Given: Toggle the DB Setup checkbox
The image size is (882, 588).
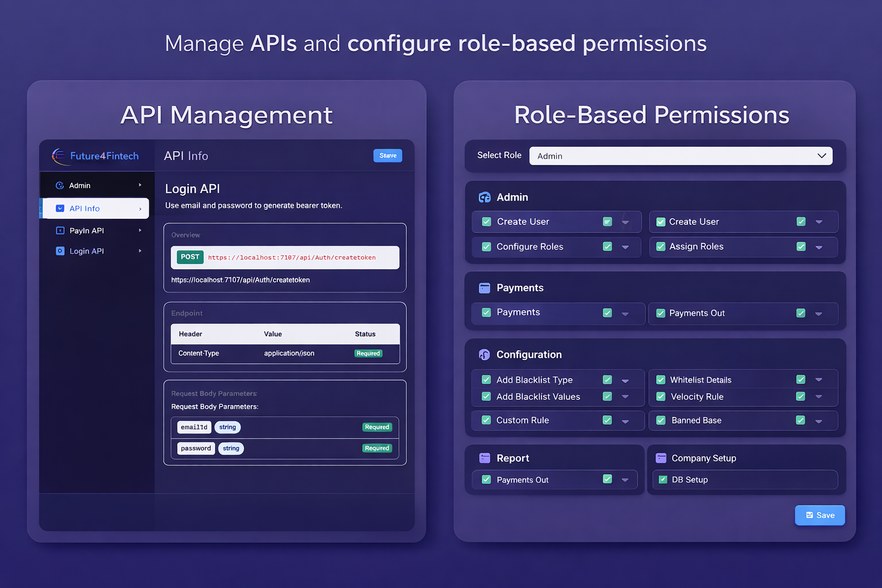Looking at the screenshot, I should click(x=663, y=479).
